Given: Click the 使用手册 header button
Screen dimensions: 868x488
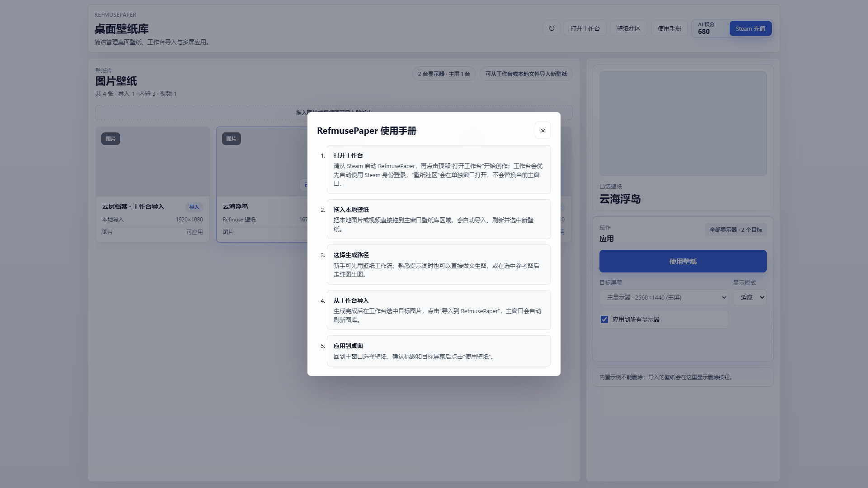Looking at the screenshot, I should click(669, 28).
